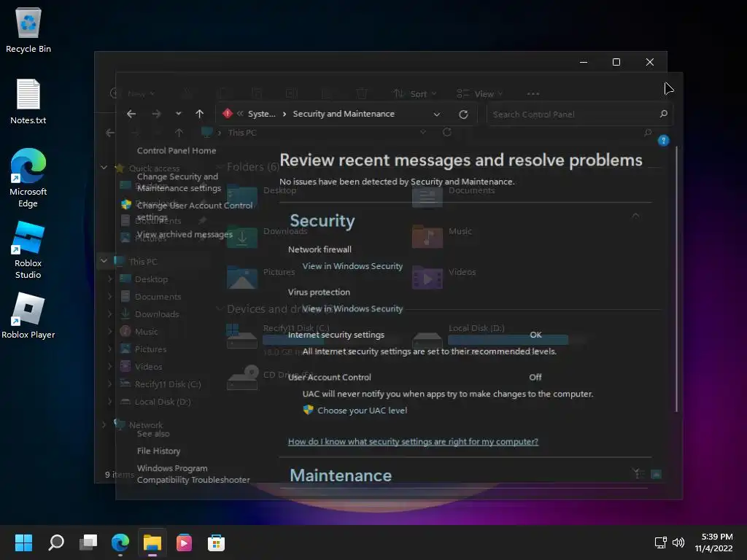Viewport: 747px width, 560px height.
Task: Open Control Panel Home link
Action: tap(177, 150)
